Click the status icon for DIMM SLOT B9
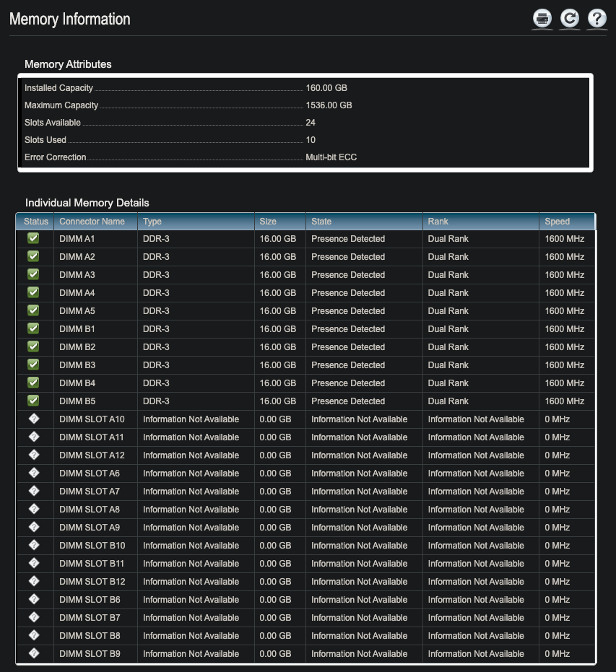616x672 pixels. tap(33, 653)
